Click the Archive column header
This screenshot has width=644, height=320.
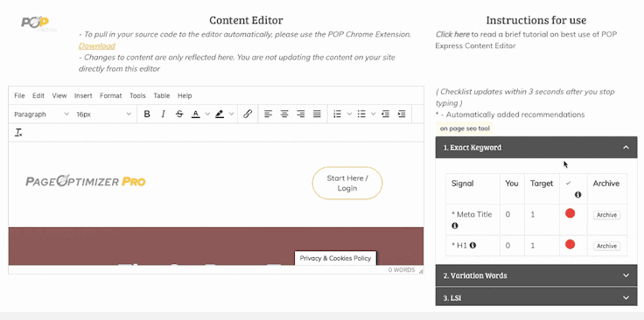point(605,184)
